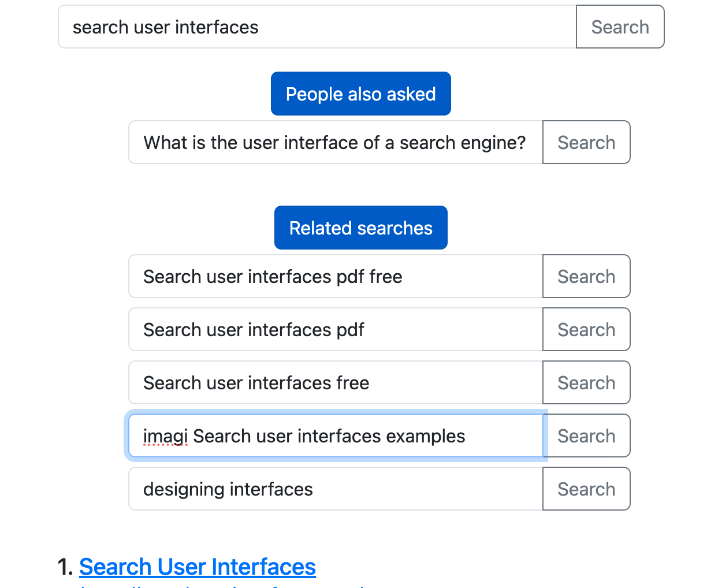This screenshot has width=707, height=588.
Task: Click the misspelled word 'imagi' in the field
Action: click(165, 437)
